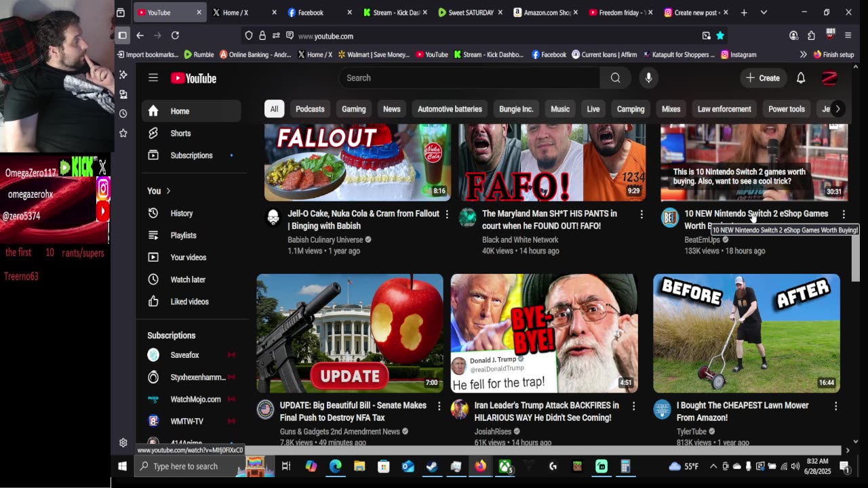Start voice search with the microphone icon
The width and height of the screenshot is (868, 488).
point(648,78)
